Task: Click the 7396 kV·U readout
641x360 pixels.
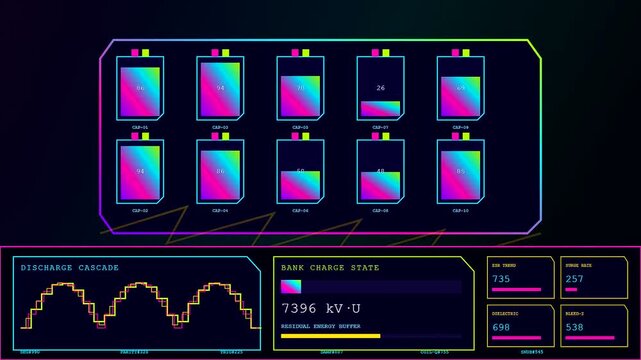Action: (321, 308)
